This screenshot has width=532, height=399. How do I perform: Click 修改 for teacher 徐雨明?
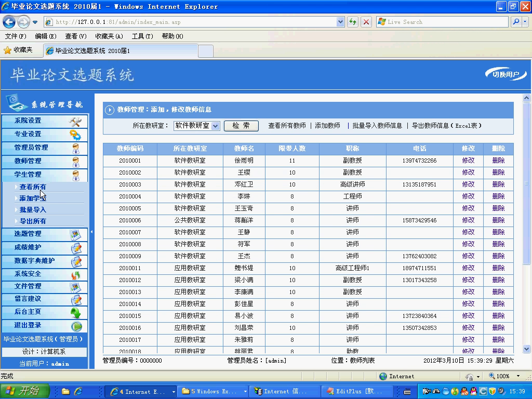(468, 161)
